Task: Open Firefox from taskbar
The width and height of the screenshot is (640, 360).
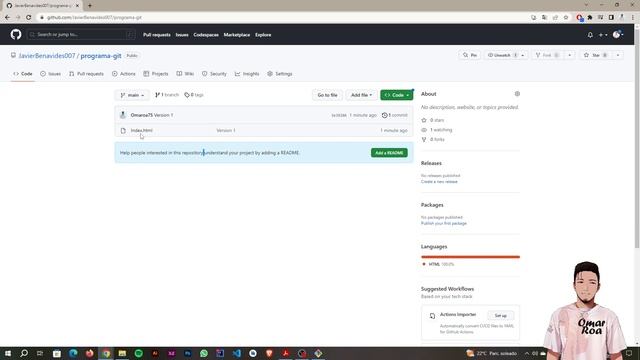Action: pyautogui.click(x=89, y=353)
